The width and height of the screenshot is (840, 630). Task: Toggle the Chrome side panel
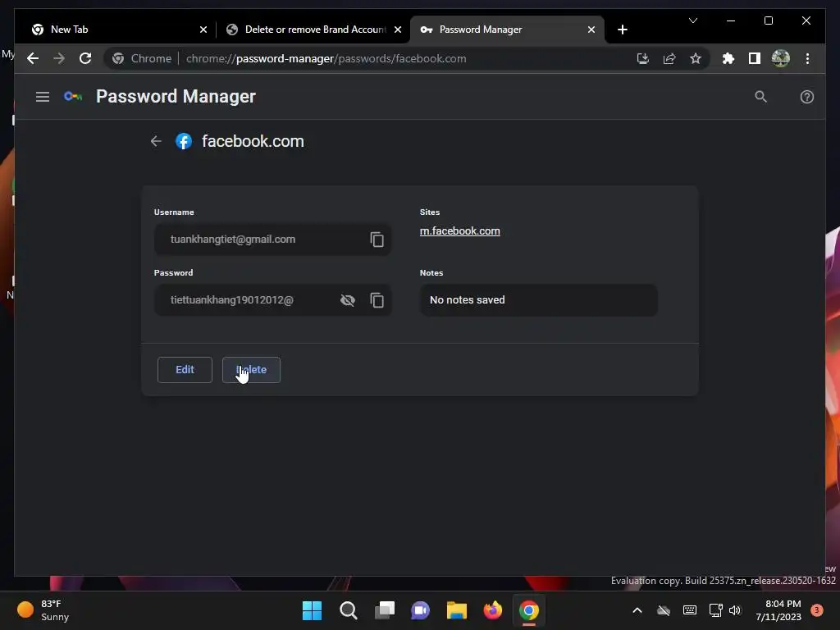click(755, 58)
